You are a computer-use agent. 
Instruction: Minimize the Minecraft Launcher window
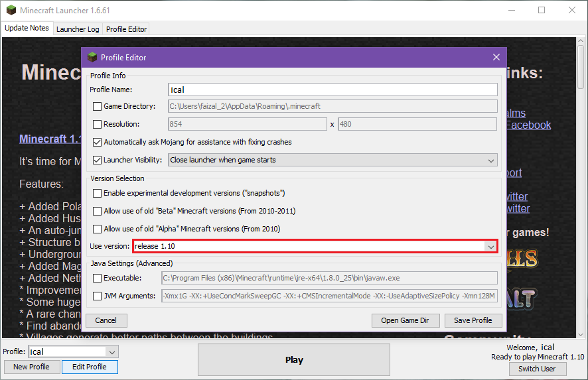(x=512, y=10)
